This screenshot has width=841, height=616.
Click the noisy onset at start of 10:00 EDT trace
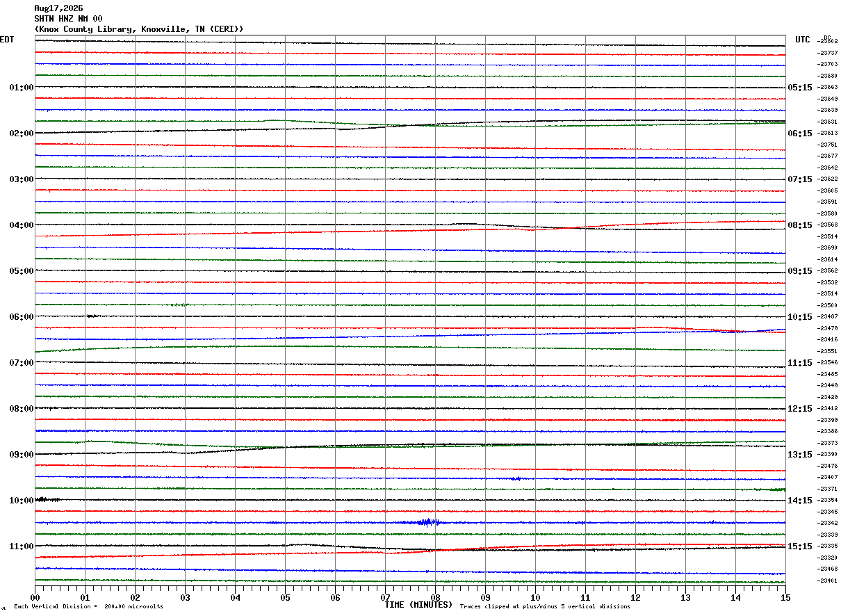(x=47, y=499)
